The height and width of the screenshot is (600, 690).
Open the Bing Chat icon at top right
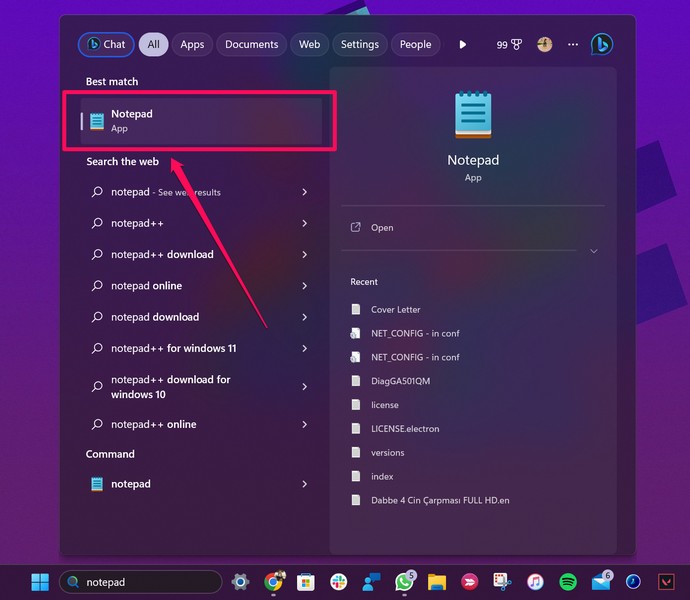601,44
